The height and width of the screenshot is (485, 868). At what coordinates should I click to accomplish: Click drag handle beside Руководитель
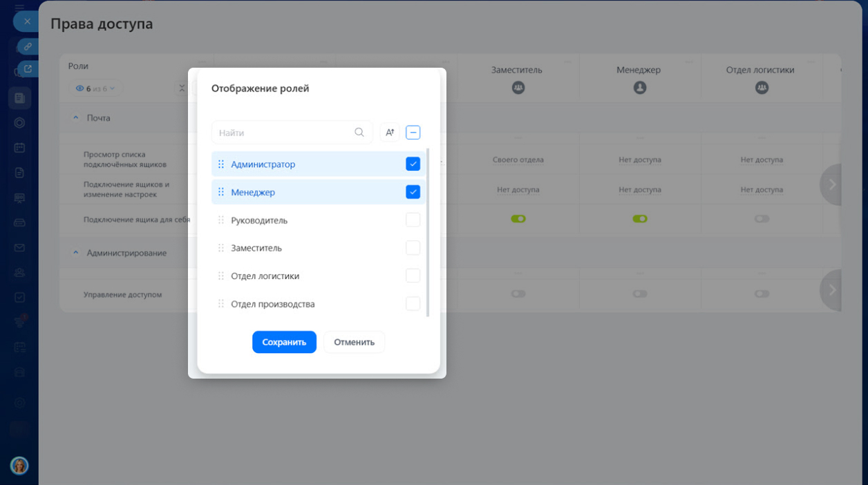click(x=221, y=220)
